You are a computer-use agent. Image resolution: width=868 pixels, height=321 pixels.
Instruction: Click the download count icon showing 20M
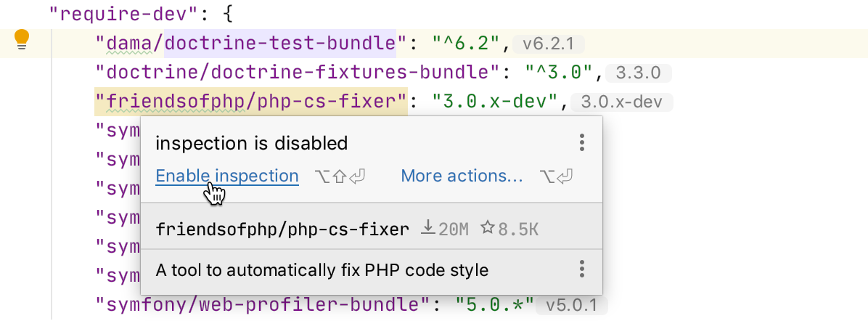point(428,229)
